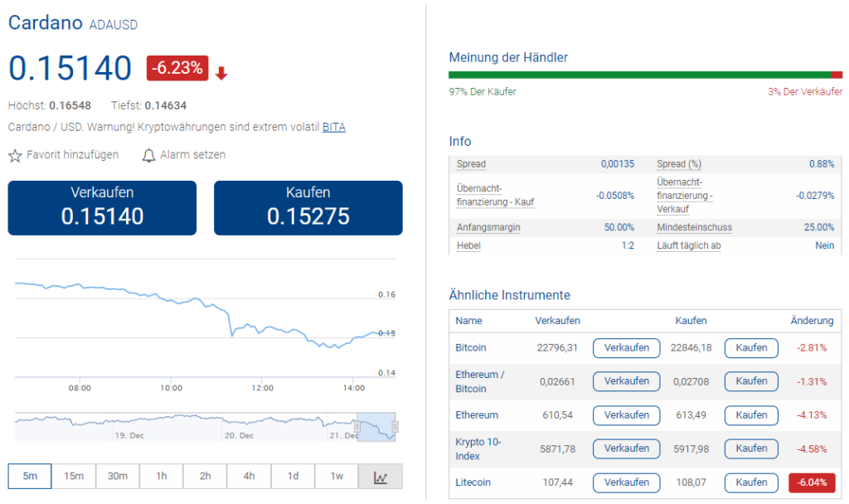Click the green buyers sentiment bar
This screenshot has width=849, height=504.
[x=640, y=75]
